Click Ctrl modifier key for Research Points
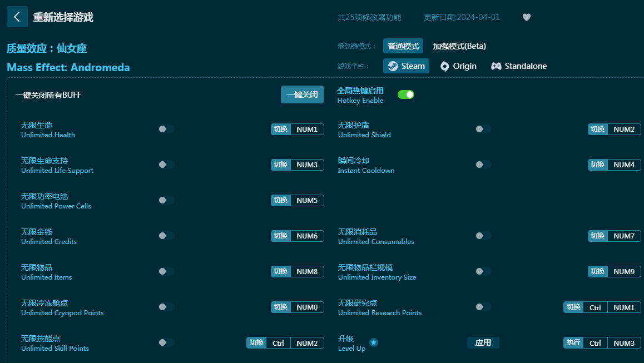This screenshot has height=363, width=644. tap(595, 307)
